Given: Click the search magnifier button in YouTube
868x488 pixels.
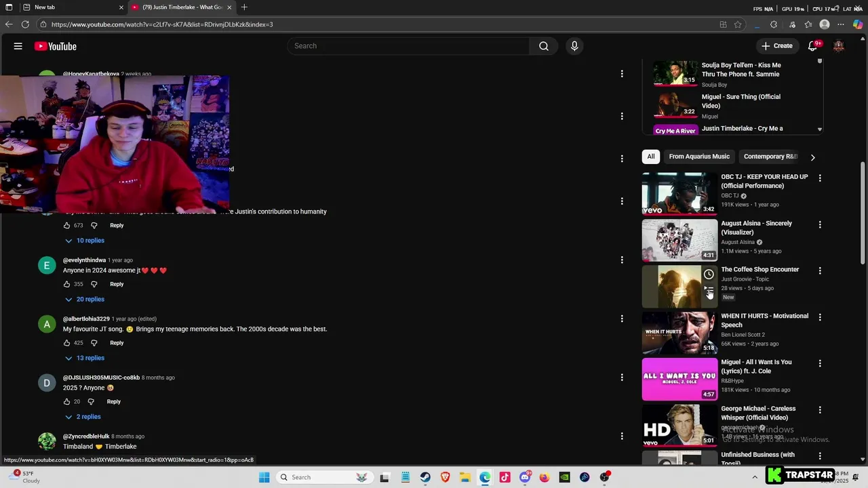Looking at the screenshot, I should 544,46.
